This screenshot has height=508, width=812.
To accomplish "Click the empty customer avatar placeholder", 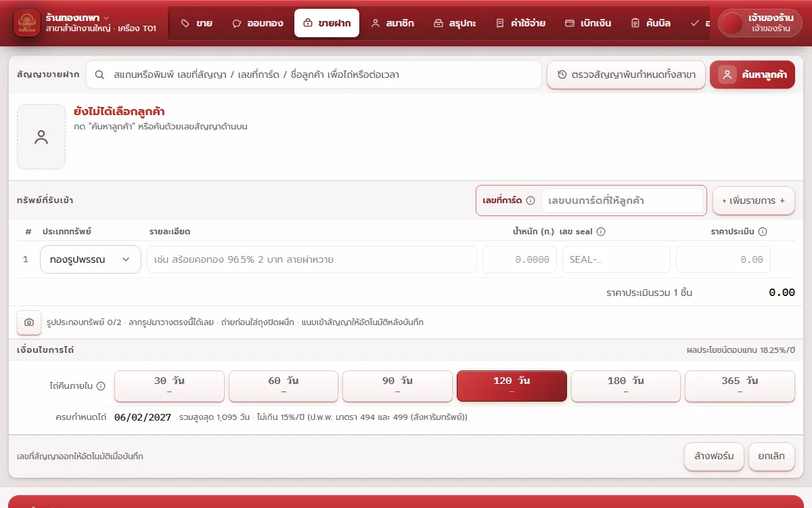I will (x=41, y=137).
